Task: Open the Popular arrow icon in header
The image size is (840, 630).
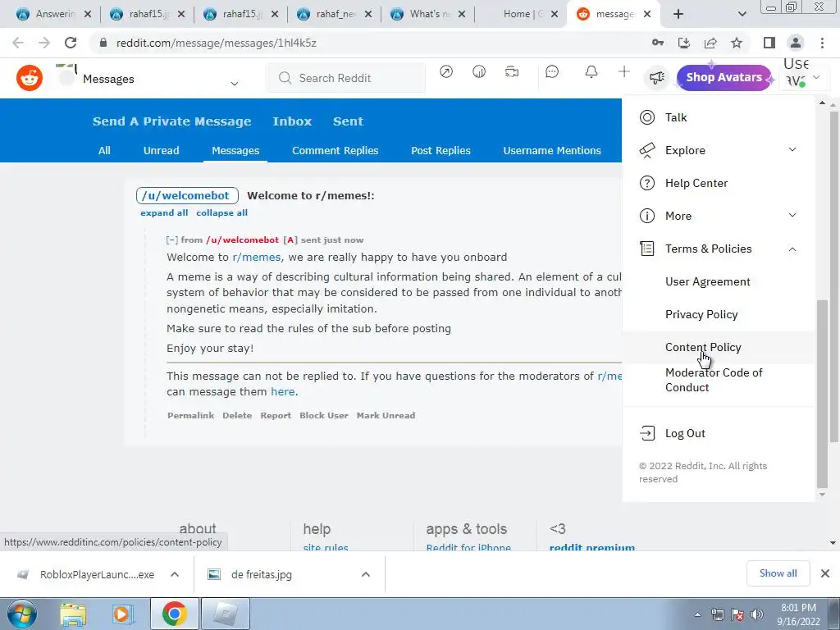Action: [x=445, y=72]
